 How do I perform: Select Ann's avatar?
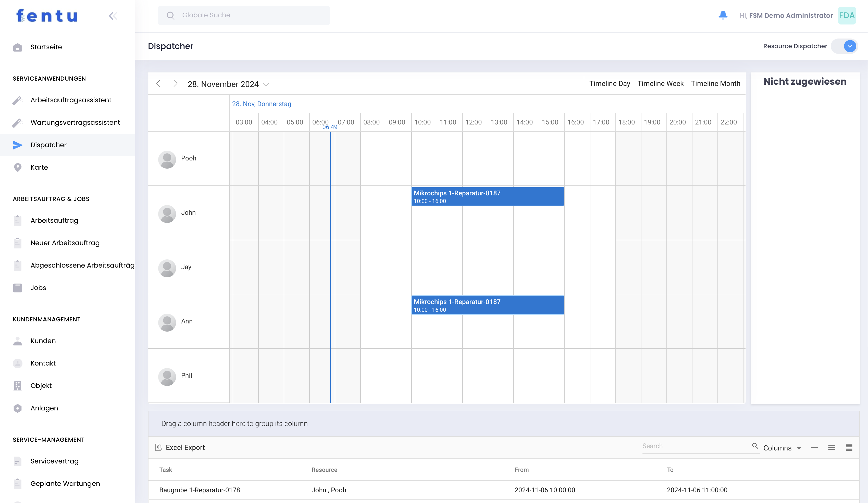[x=167, y=323]
